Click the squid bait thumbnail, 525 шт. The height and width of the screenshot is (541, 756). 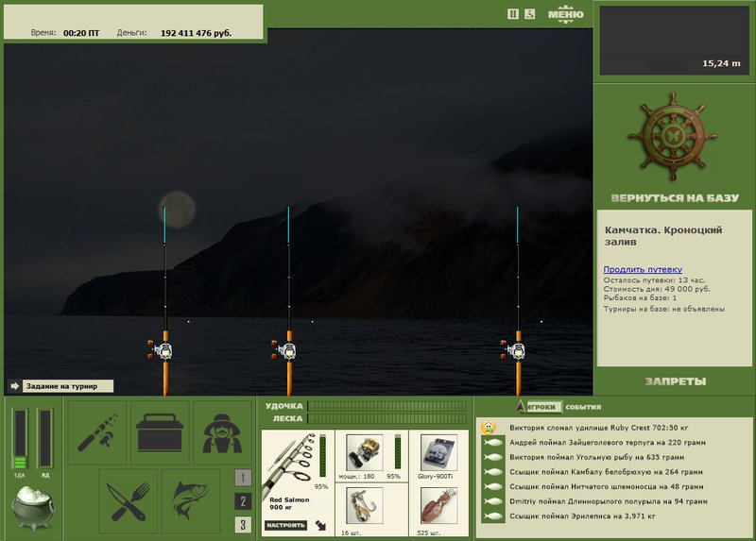(x=438, y=506)
